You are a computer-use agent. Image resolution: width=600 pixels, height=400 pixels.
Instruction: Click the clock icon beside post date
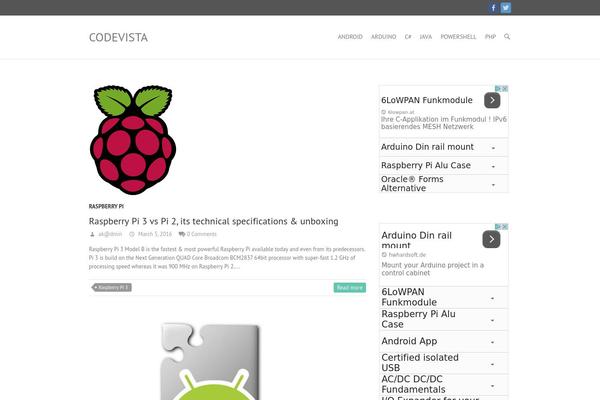[x=132, y=234]
